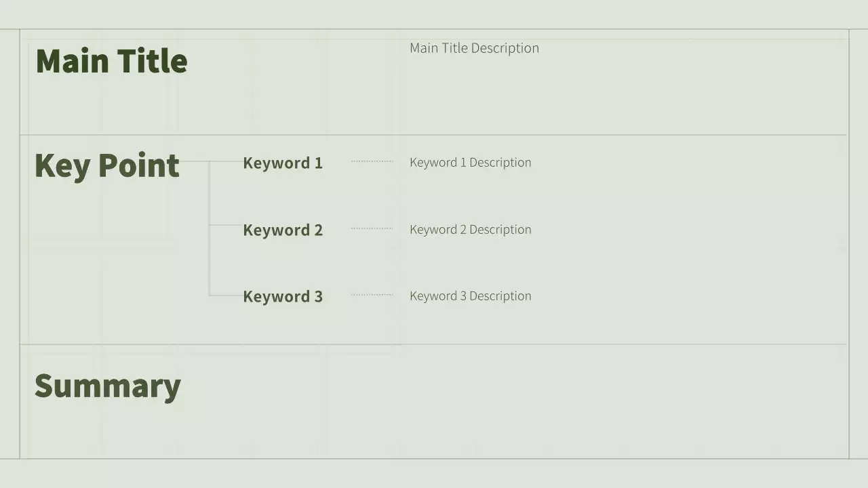Select divider line below Main Title section
The width and height of the screenshot is (868, 488).
pyautogui.click(x=434, y=135)
